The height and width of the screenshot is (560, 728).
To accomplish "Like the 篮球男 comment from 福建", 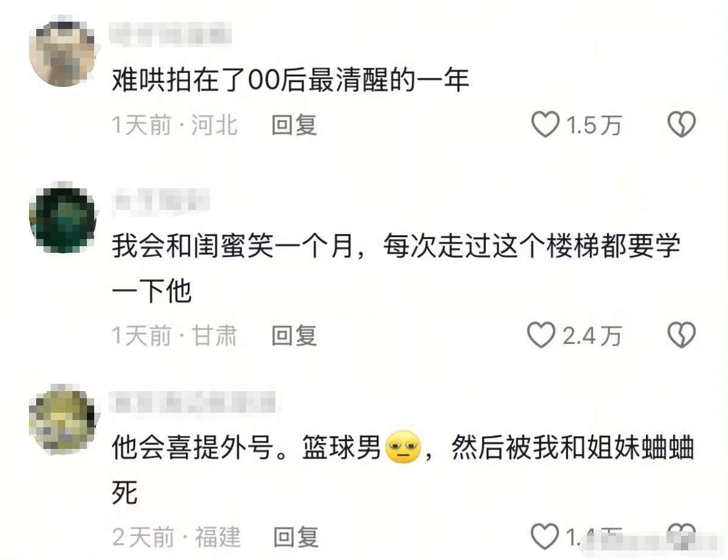I will point(544,536).
